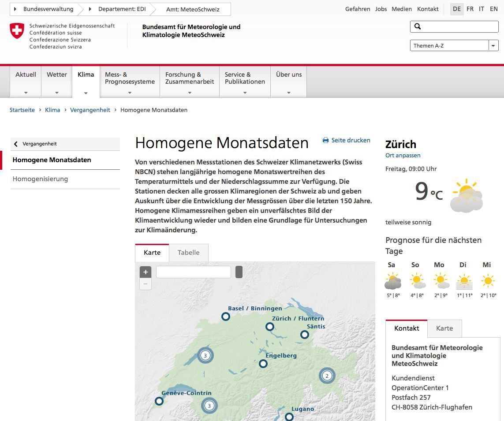
Task: Switch to the Karte tab in the contact panel
Action: pos(444,328)
